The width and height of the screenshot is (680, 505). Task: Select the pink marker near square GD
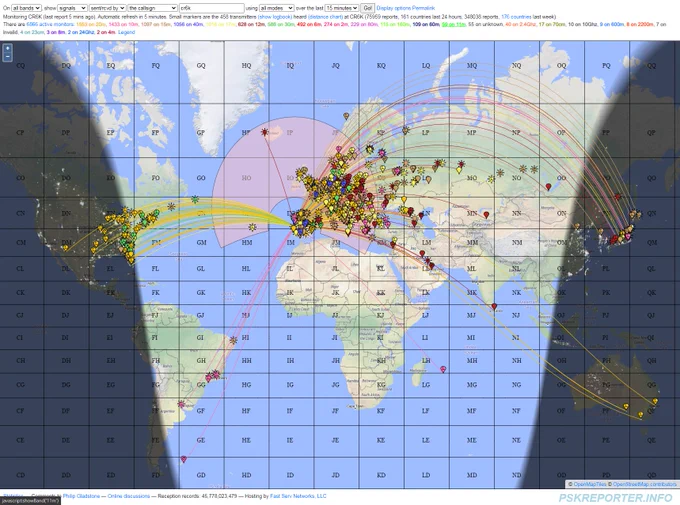coord(183,459)
